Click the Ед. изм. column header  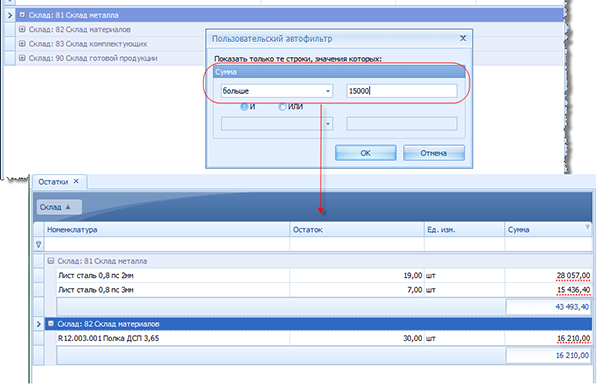(x=464, y=230)
